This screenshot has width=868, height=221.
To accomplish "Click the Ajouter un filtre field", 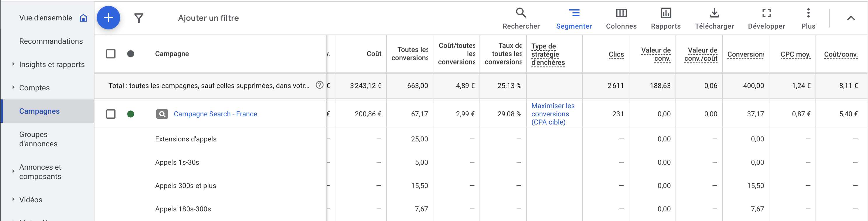I will [x=208, y=18].
